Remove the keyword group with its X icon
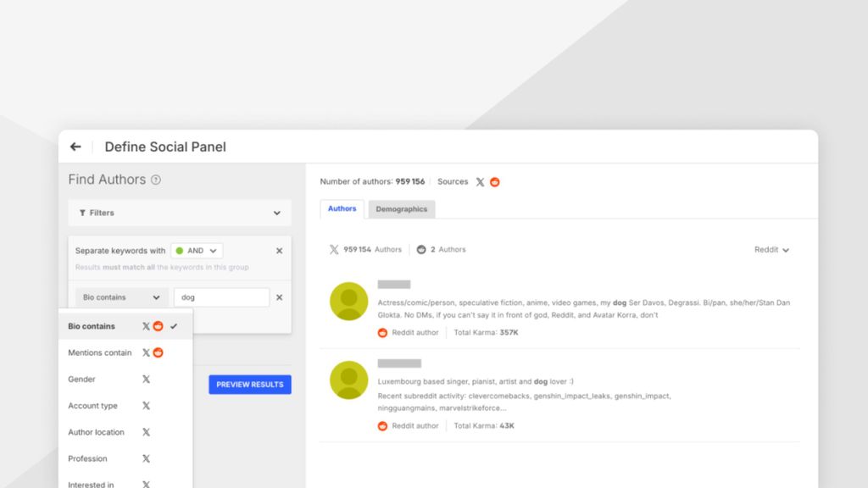Screen dimensions: 868x488 (x=279, y=251)
